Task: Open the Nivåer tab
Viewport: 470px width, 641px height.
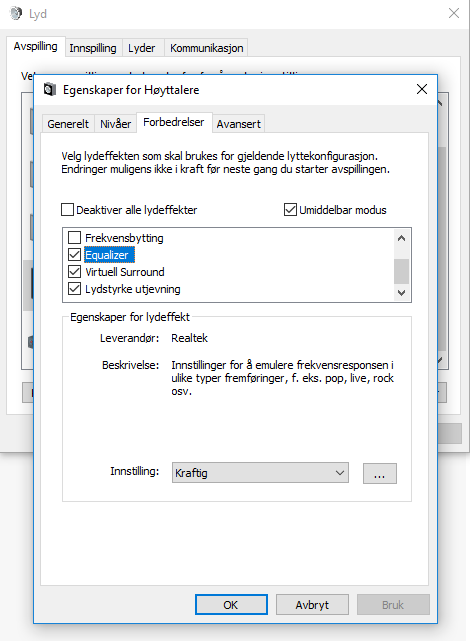Action: coord(116,124)
